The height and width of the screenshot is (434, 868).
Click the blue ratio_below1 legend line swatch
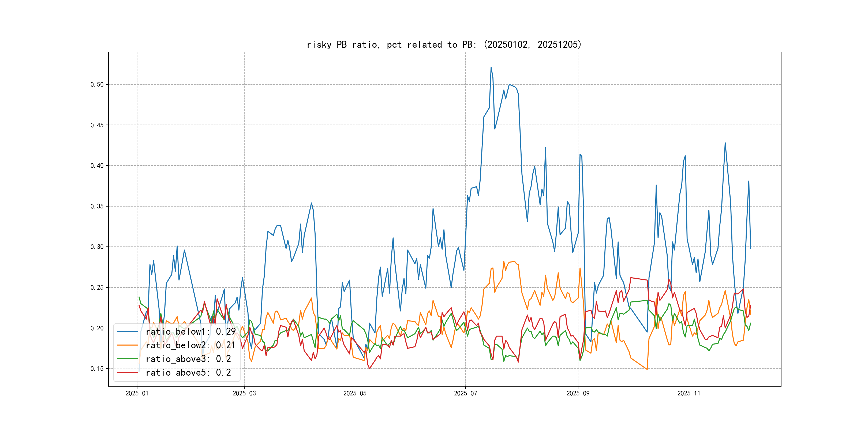127,332
